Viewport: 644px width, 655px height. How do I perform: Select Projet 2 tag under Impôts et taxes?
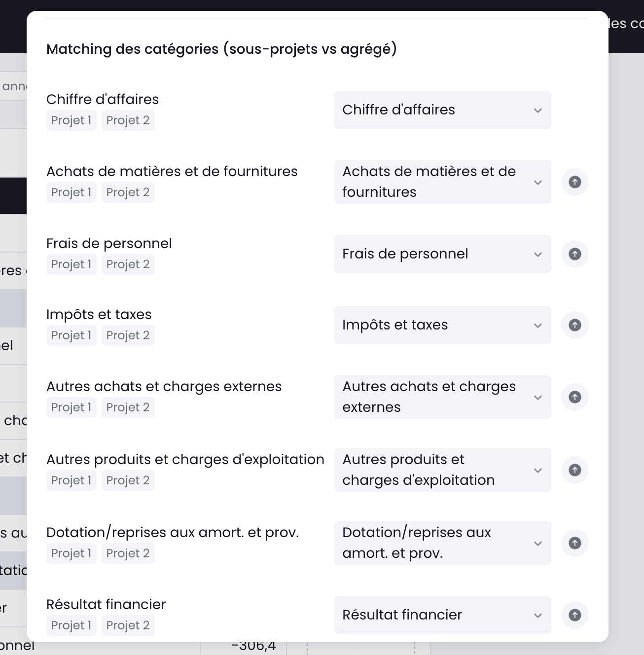tap(128, 335)
